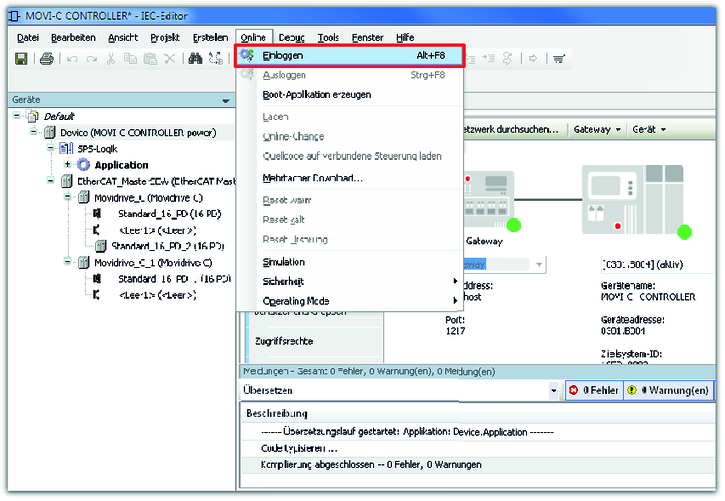Click the Cut scissors icon
The width and height of the screenshot is (725, 501).
[x=110, y=59]
